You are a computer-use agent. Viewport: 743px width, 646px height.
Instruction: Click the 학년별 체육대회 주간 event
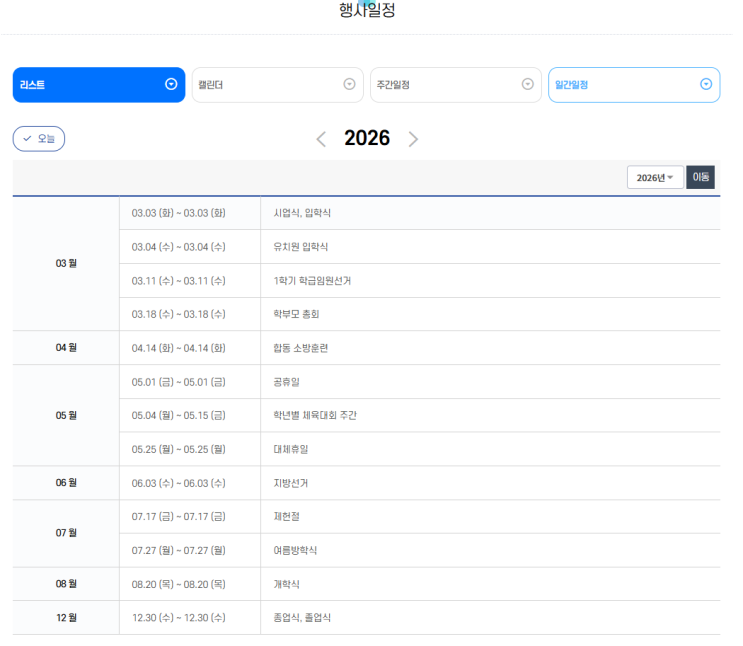314,415
